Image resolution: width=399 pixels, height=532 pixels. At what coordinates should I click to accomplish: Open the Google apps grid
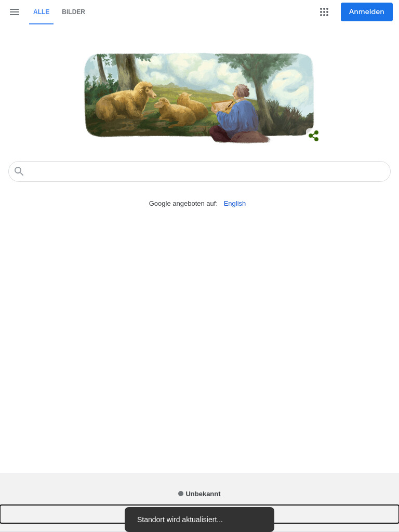pyautogui.click(x=324, y=12)
